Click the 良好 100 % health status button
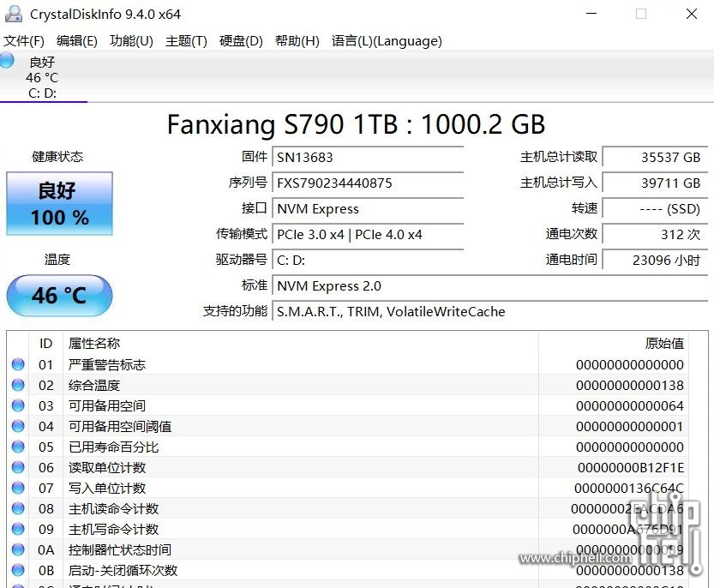The height and width of the screenshot is (588, 714). (x=59, y=204)
